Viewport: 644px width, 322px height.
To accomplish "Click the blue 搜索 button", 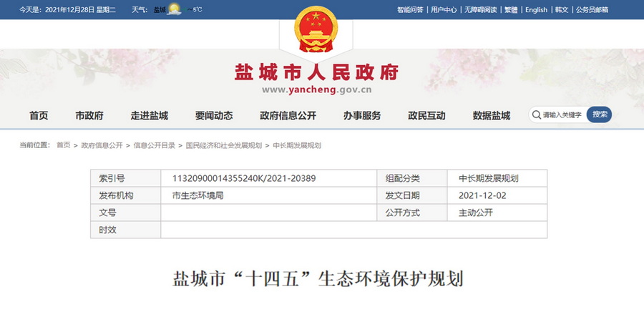I will [600, 114].
